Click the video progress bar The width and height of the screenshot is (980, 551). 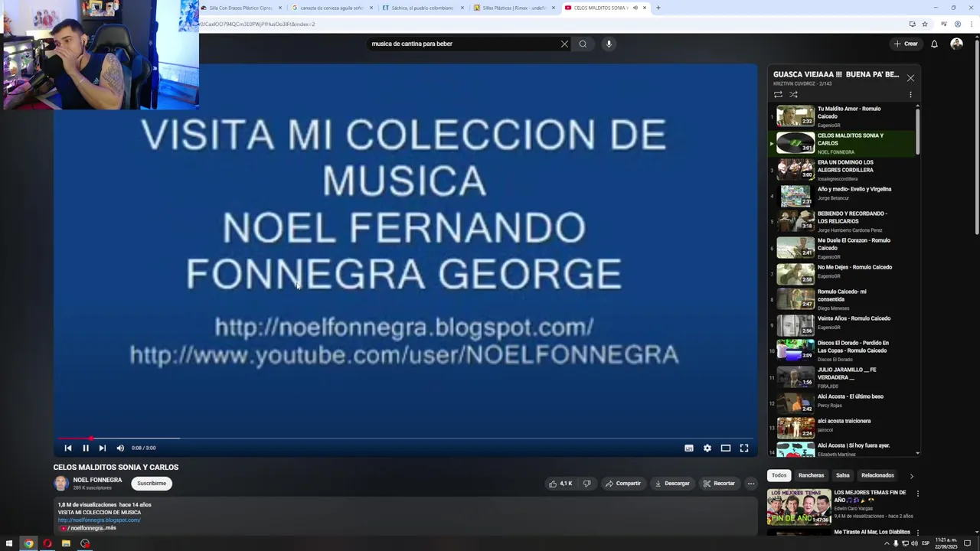tap(405, 439)
